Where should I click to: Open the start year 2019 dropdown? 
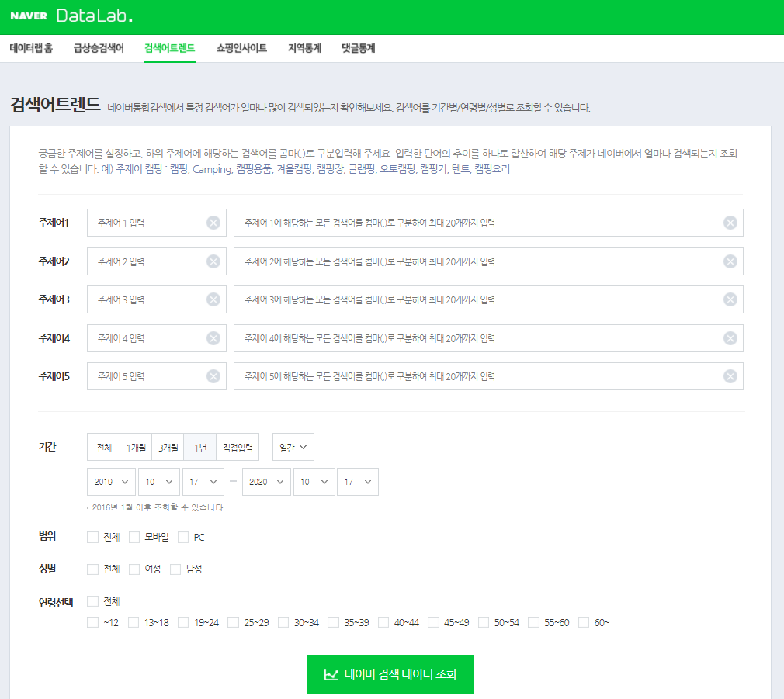[111, 481]
